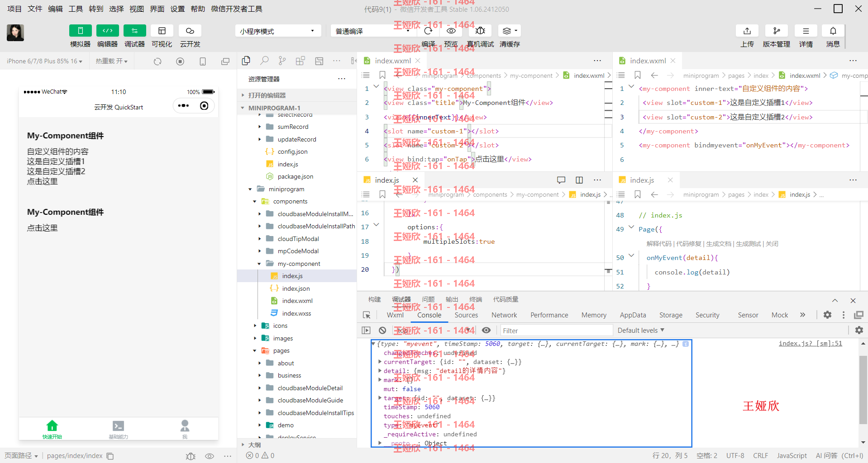868x463 pixels.
Task: Click the simulator phone device icon
Action: 203,61
